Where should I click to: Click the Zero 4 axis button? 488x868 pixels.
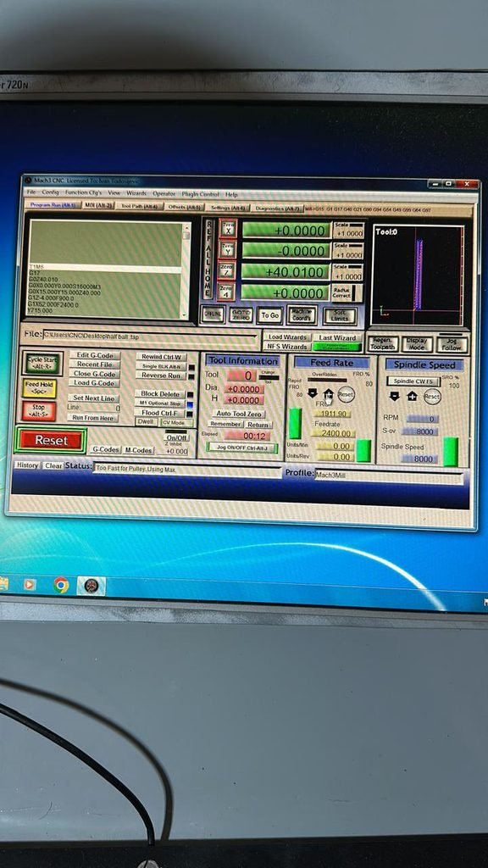(x=225, y=292)
